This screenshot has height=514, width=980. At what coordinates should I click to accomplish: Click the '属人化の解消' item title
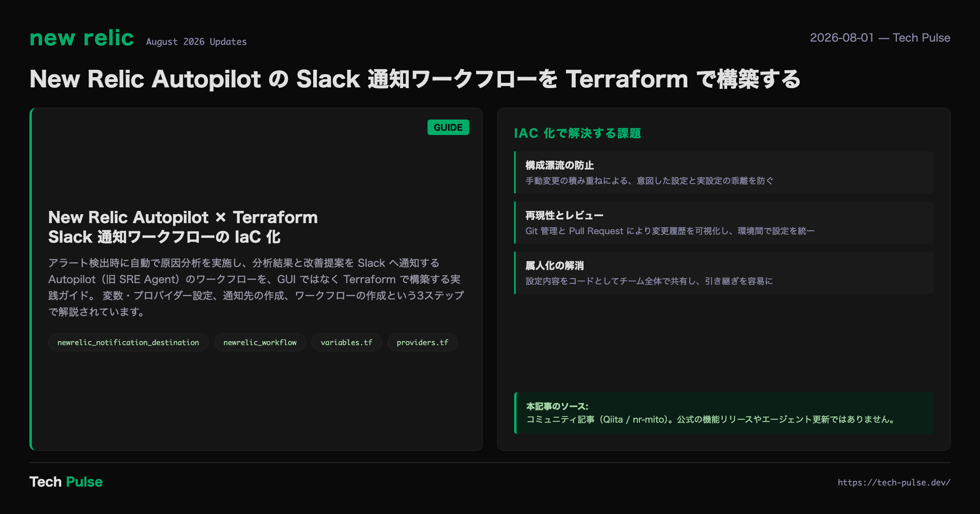555,266
